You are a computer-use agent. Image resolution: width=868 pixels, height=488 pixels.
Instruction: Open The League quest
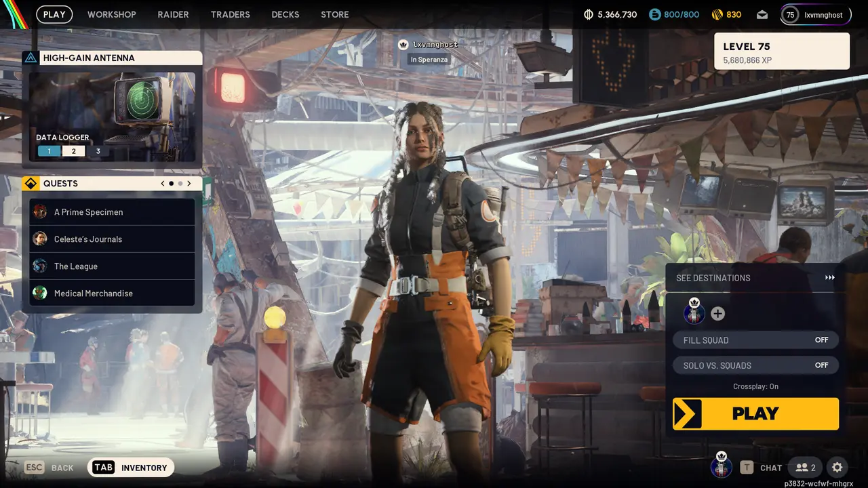click(x=112, y=266)
